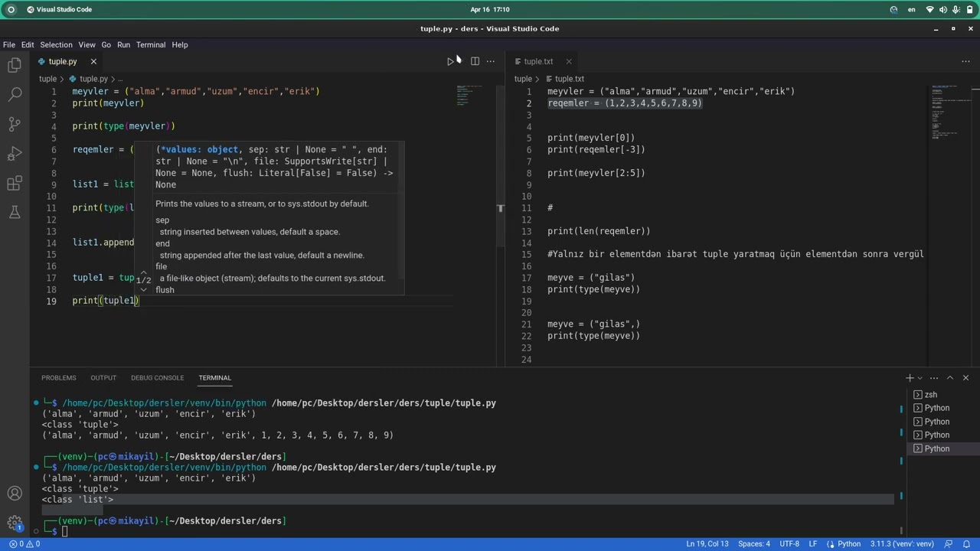
Task: Open the launch profile dropdown beside new terminal
Action: click(920, 378)
